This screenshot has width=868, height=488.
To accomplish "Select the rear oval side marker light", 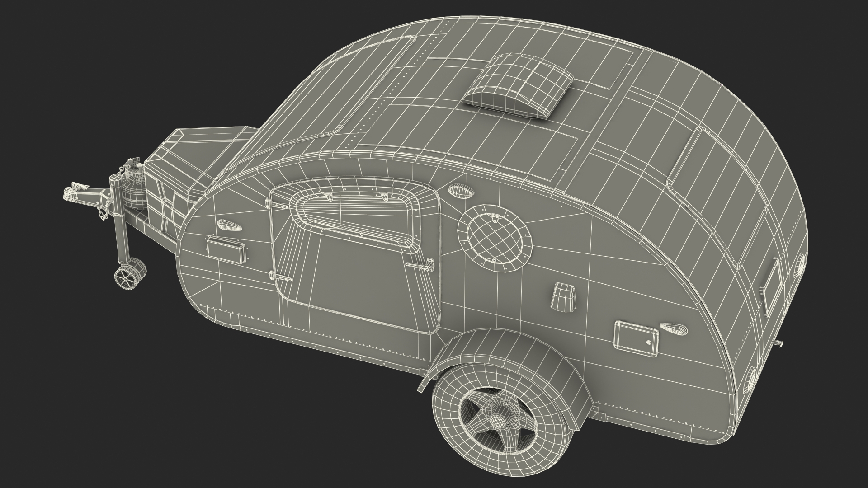I will click(x=674, y=328).
